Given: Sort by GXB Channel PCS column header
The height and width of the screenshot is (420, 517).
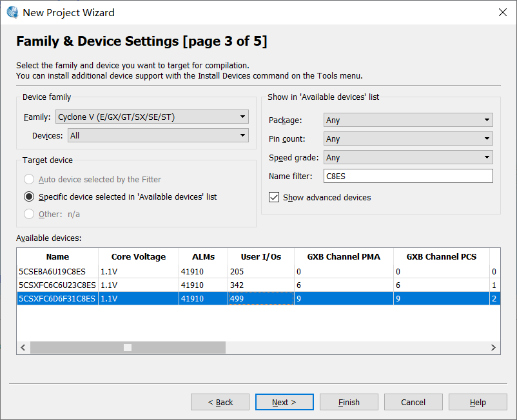Looking at the screenshot, I should 442,256.
